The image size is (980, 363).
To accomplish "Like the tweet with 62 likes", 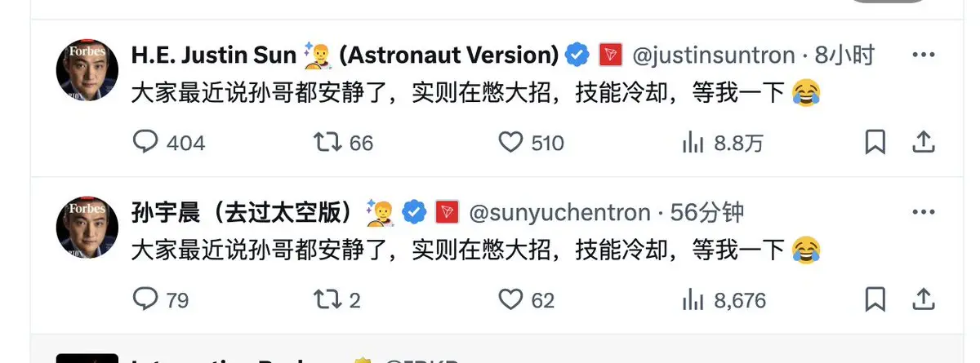I will pos(510,299).
